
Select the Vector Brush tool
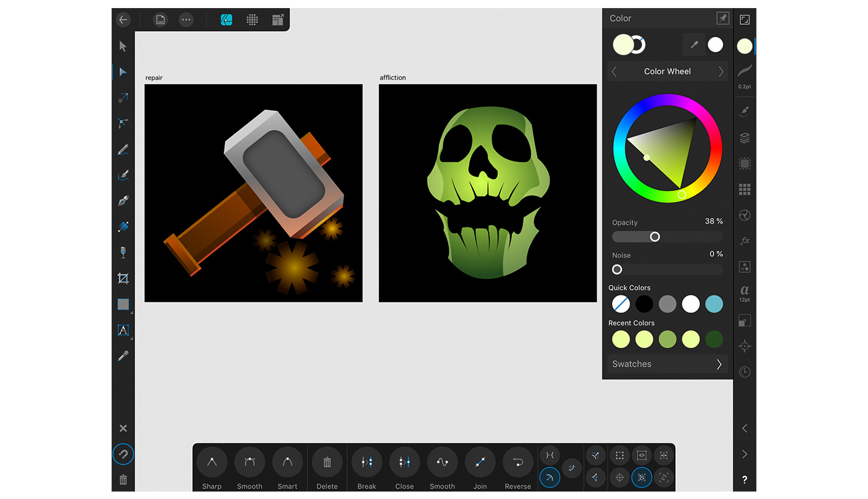pyautogui.click(x=123, y=175)
